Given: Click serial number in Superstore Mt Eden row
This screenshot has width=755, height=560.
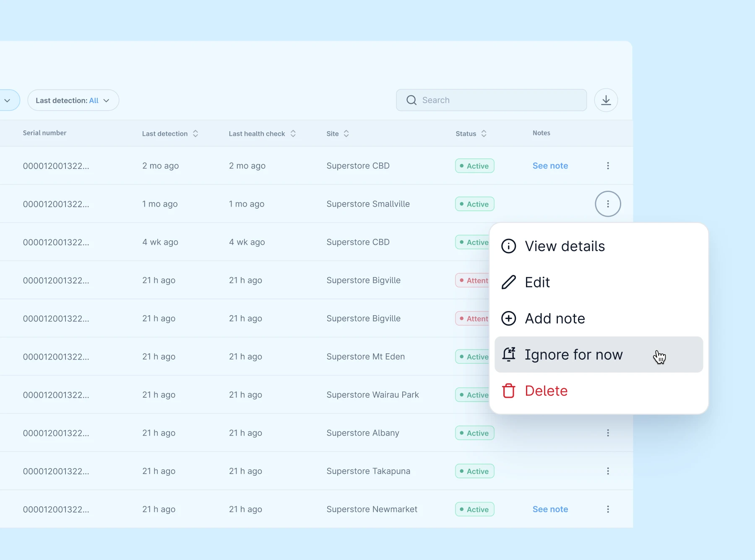Looking at the screenshot, I should [56, 357].
